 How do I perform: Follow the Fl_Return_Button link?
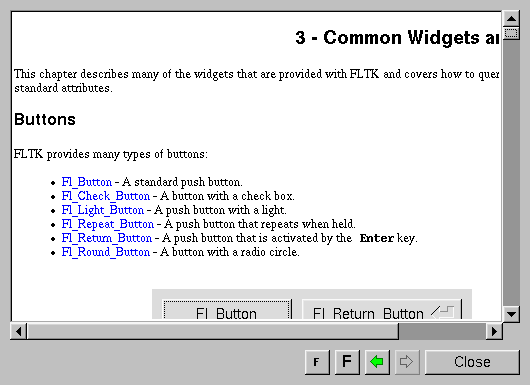[x=106, y=238]
